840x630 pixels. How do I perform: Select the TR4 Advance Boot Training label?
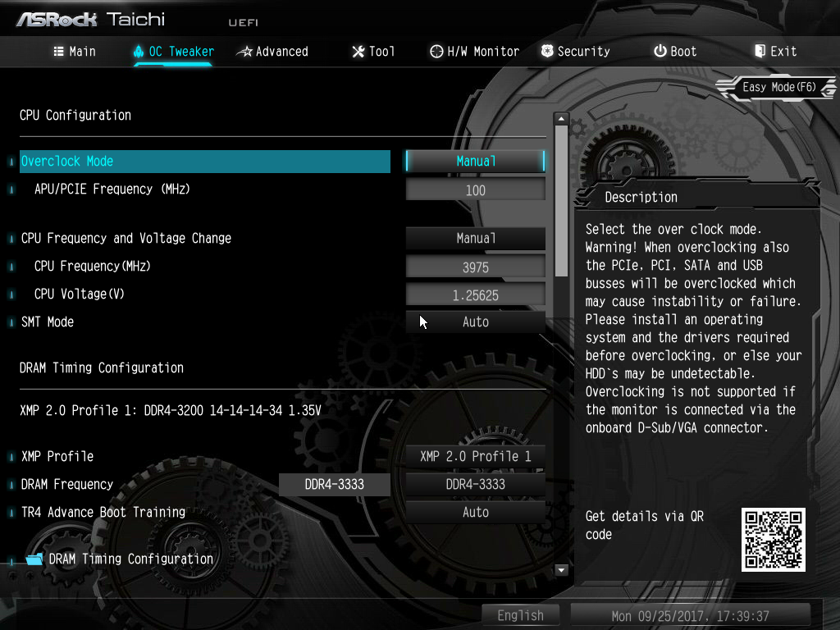tap(103, 512)
